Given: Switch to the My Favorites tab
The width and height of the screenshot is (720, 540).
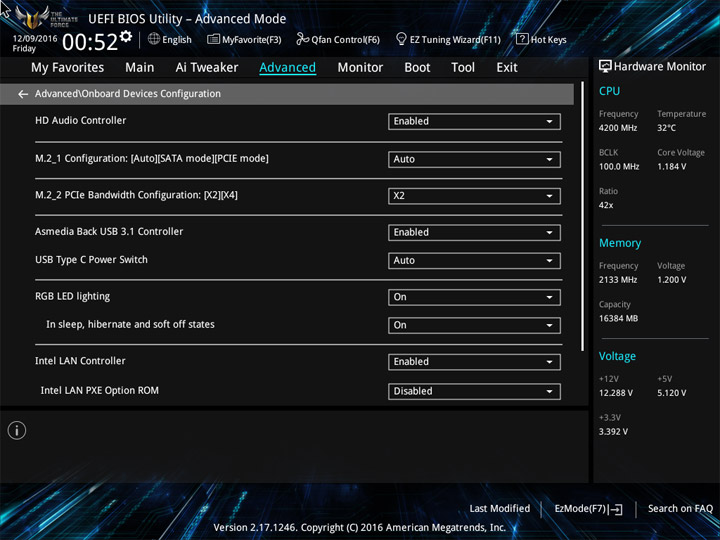Looking at the screenshot, I should pos(68,68).
